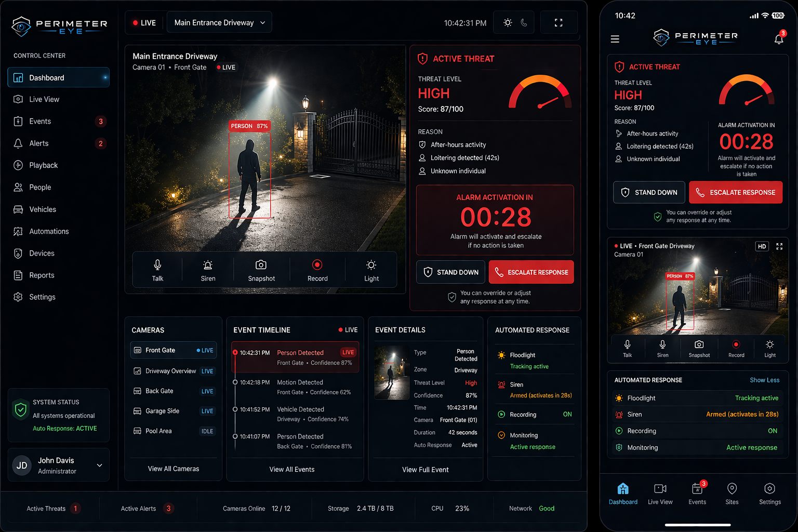798x532 pixels.
Task: Start the Record function below the video
Action: coord(317,270)
